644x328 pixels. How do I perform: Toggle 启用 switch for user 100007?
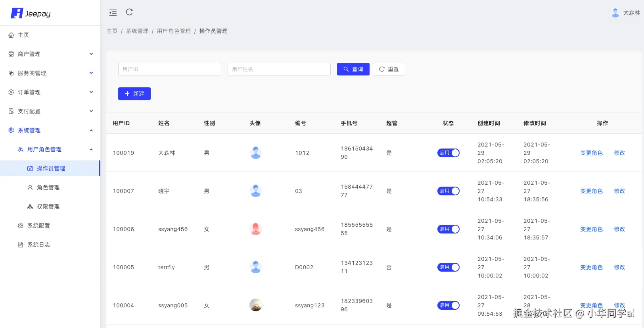(448, 191)
